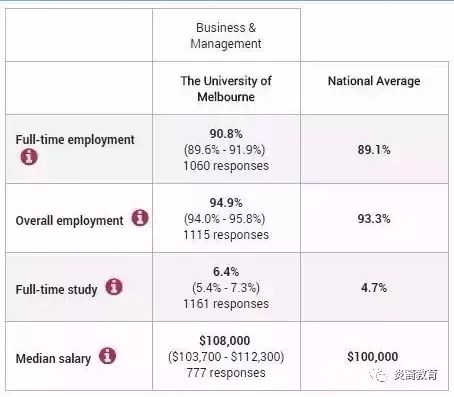Select the Overall employment row label
This screenshot has height=397, width=454.
point(69,220)
